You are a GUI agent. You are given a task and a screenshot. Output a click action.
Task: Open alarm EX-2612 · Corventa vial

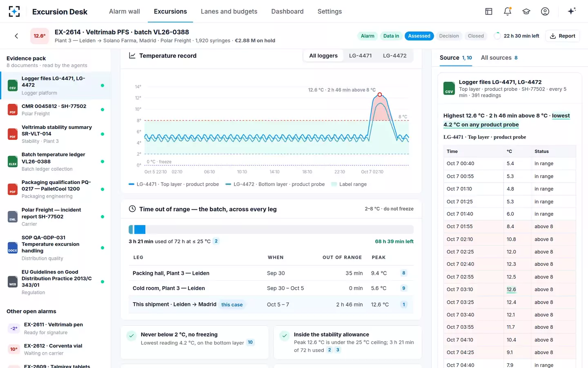click(x=56, y=349)
